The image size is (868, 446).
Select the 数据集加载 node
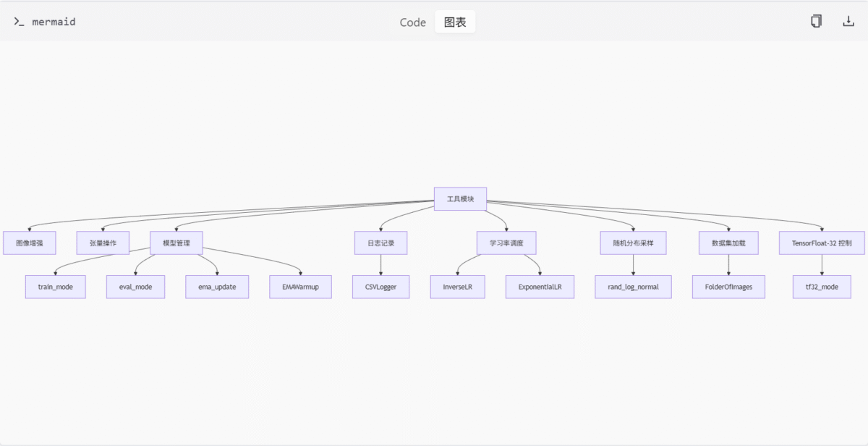728,243
